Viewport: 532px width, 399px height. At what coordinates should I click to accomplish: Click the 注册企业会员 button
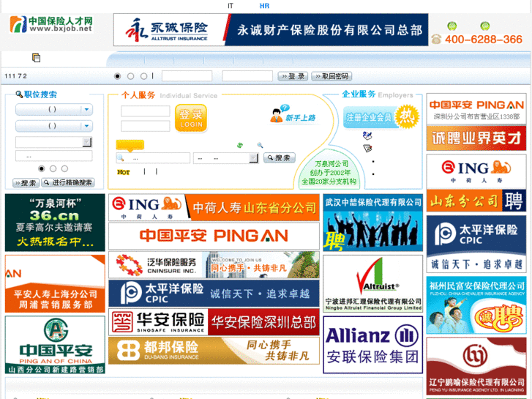[369, 117]
